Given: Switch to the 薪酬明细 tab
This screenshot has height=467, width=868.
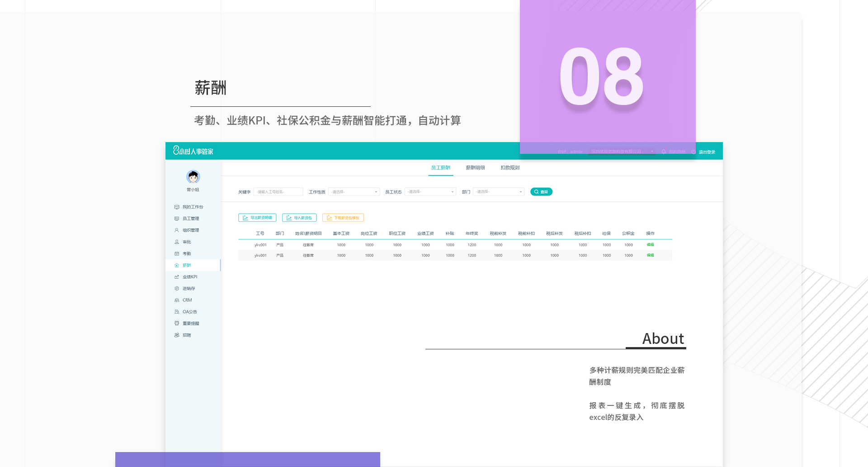Looking at the screenshot, I should [475, 168].
